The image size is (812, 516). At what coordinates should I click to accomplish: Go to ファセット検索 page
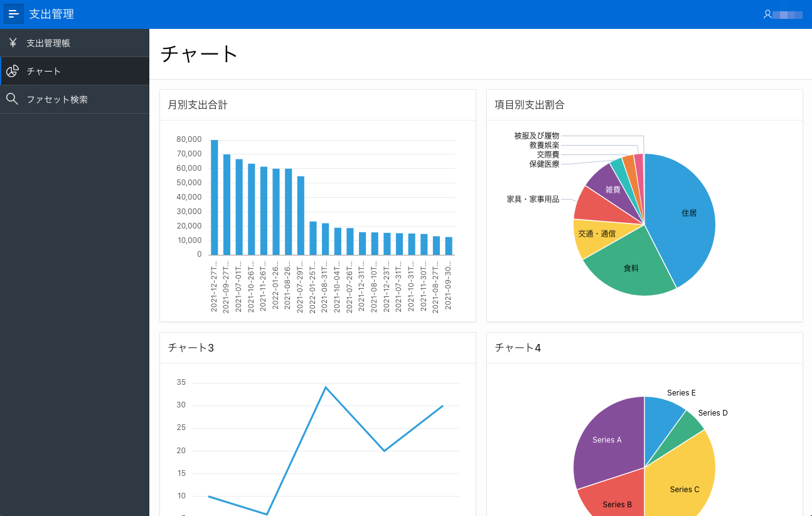pyautogui.click(x=75, y=99)
